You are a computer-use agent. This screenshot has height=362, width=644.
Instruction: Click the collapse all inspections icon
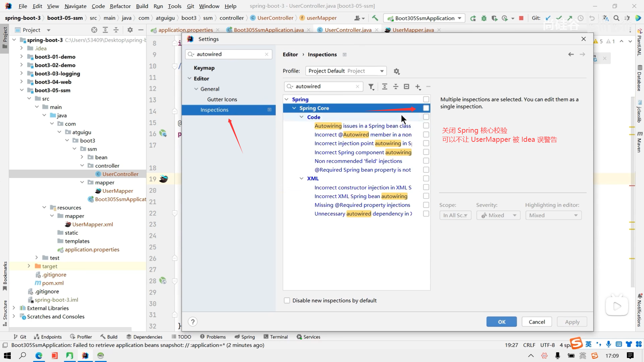click(x=396, y=87)
